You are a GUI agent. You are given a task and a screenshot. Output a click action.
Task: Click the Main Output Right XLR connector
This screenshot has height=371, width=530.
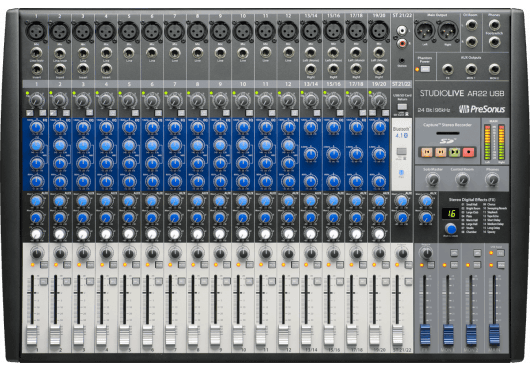[448, 31]
